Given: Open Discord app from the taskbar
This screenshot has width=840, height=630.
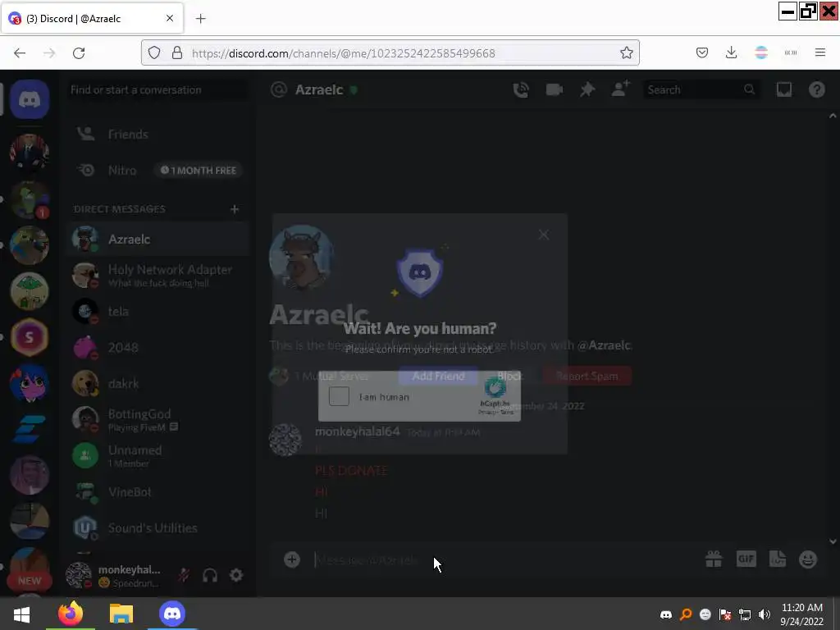Looking at the screenshot, I should (172, 614).
